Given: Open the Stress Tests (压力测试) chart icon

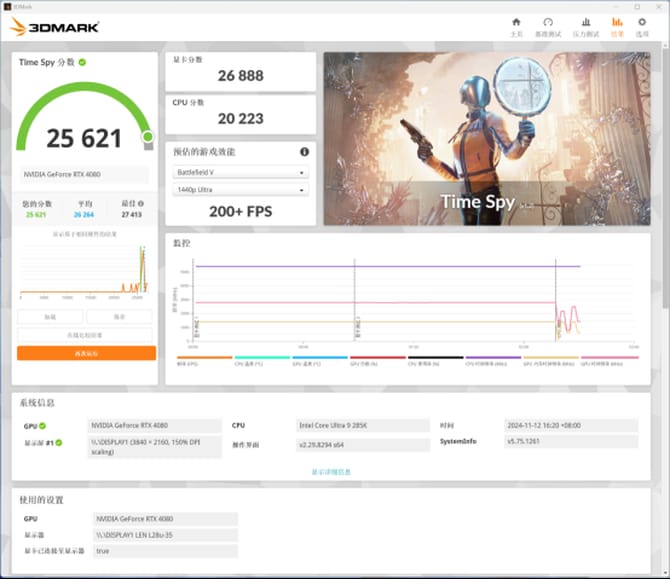Looking at the screenshot, I should pos(583,26).
